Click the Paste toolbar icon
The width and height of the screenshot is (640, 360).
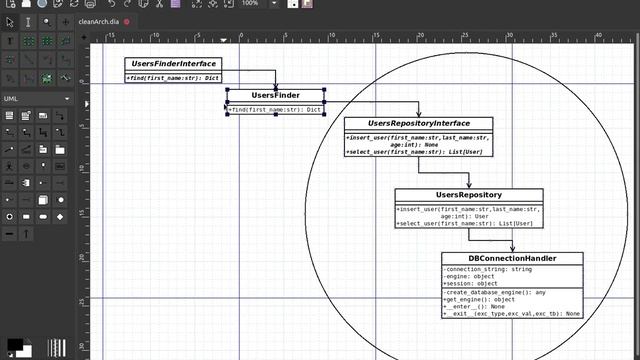coord(176,4)
